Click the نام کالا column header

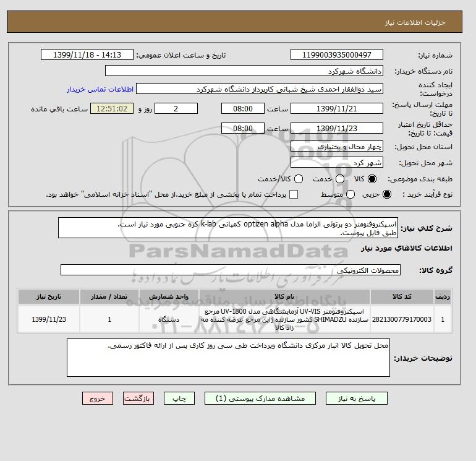284,296
